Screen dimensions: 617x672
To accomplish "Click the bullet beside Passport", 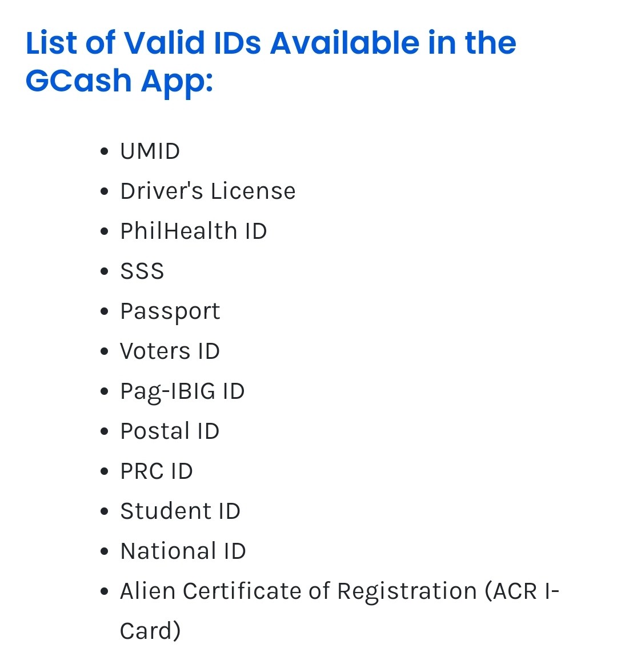I will 104,311.
